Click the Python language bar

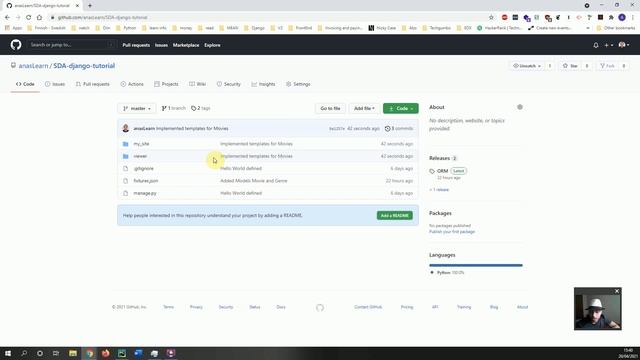(x=476, y=265)
